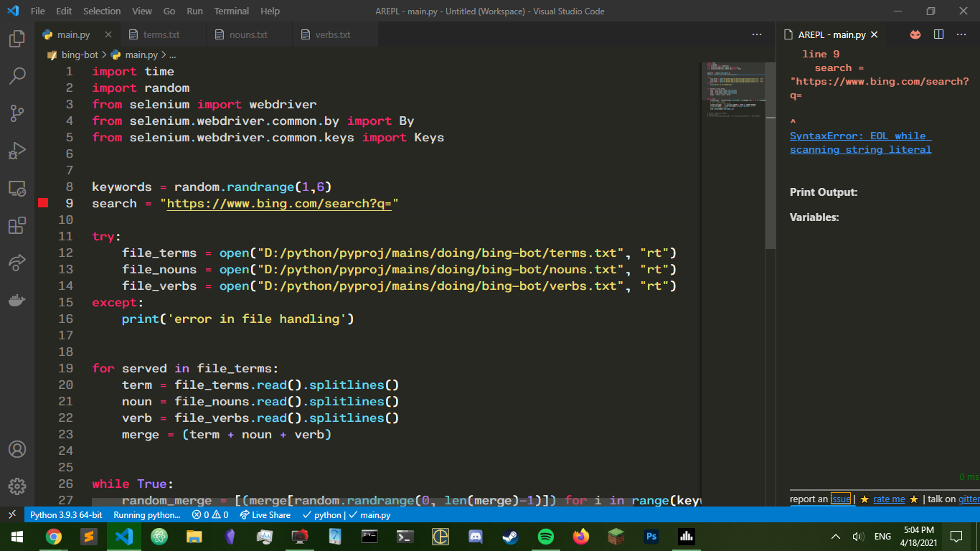
Task: Open the Search view in activity bar
Action: [17, 75]
